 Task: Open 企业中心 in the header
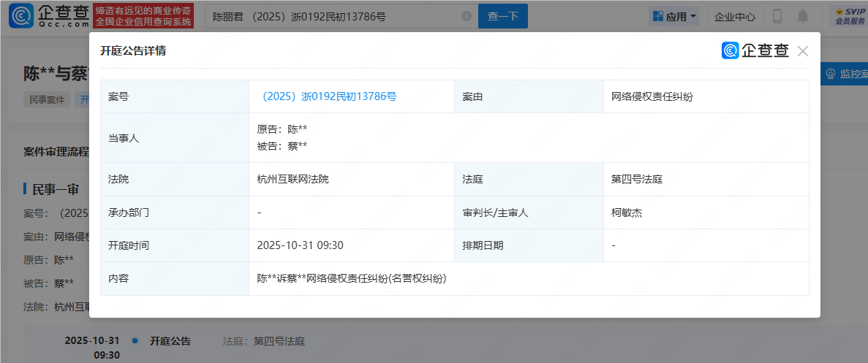coord(734,16)
